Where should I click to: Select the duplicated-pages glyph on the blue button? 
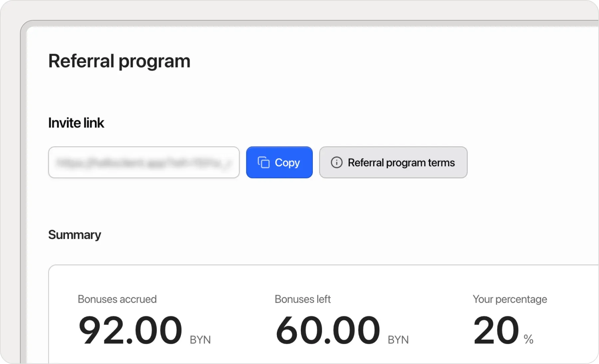[263, 162]
